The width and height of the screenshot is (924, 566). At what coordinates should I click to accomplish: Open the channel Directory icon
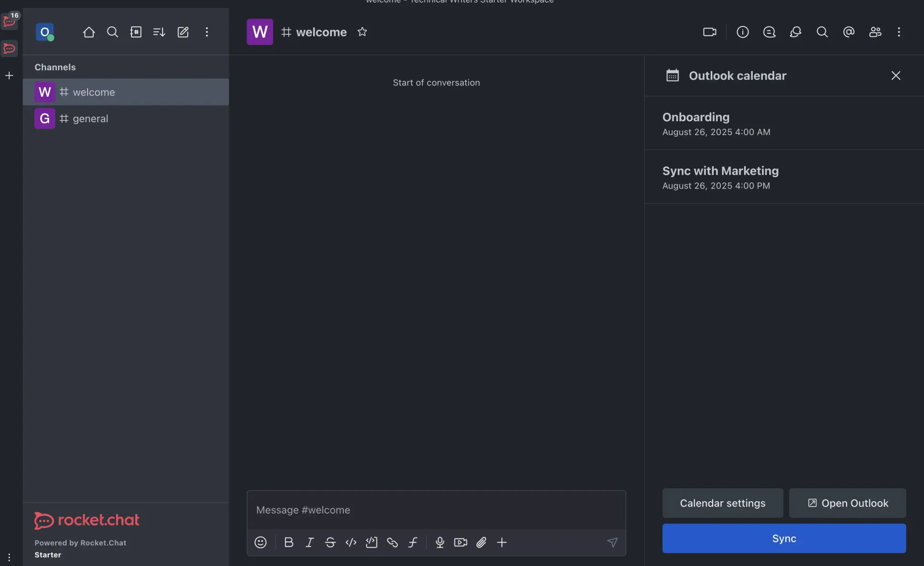[x=136, y=32]
